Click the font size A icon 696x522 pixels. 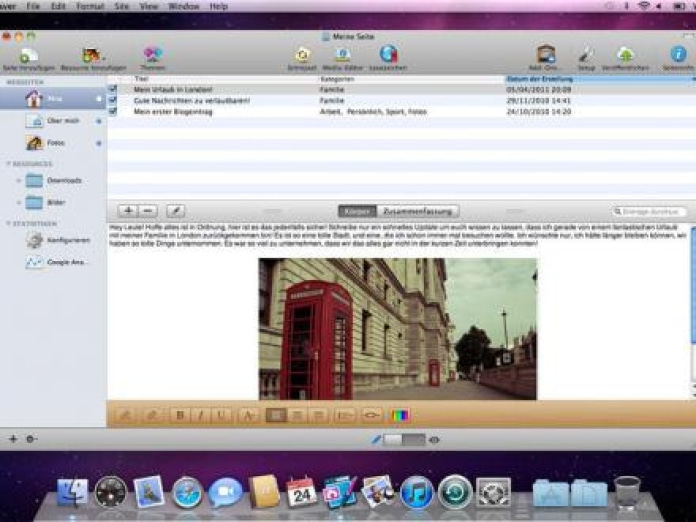[249, 415]
